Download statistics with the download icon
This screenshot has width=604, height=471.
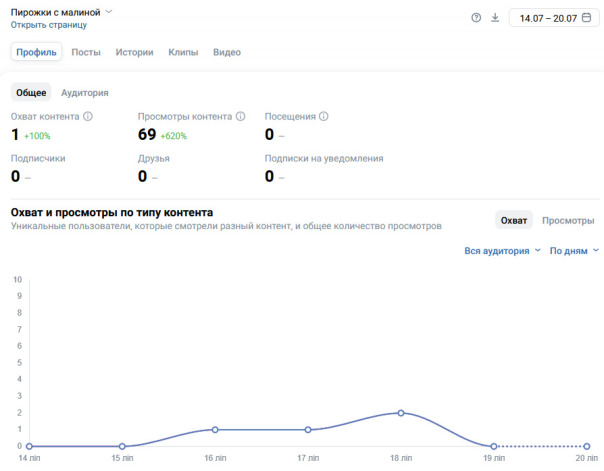point(495,18)
